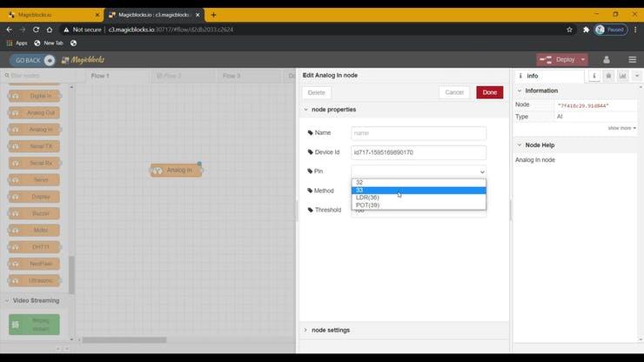
Task: Bookmark this page with star icon
Action: click(569, 29)
